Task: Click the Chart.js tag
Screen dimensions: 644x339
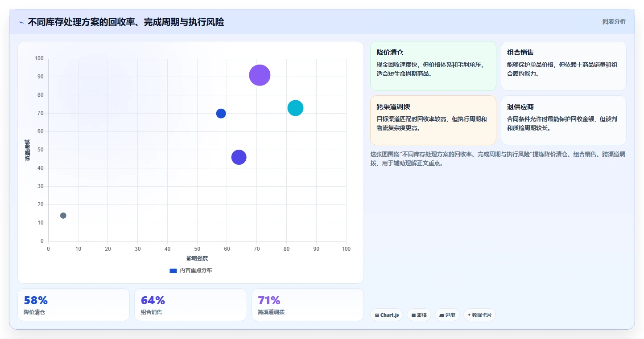Action: coord(387,315)
